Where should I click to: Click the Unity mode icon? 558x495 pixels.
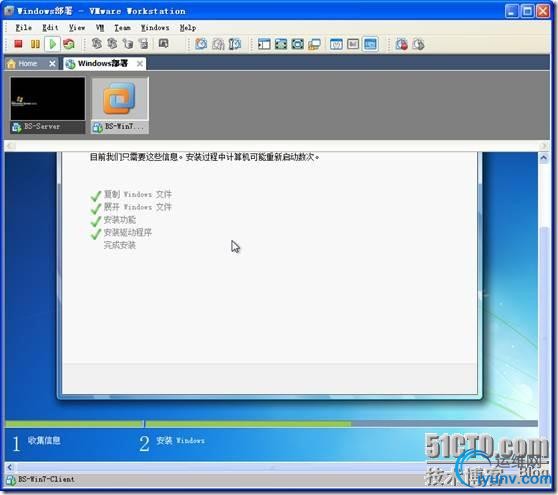(x=314, y=44)
